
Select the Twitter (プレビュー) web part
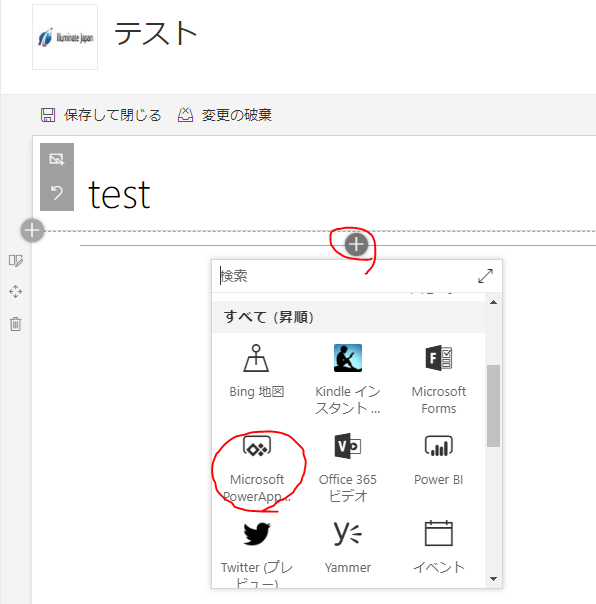[x=257, y=554]
